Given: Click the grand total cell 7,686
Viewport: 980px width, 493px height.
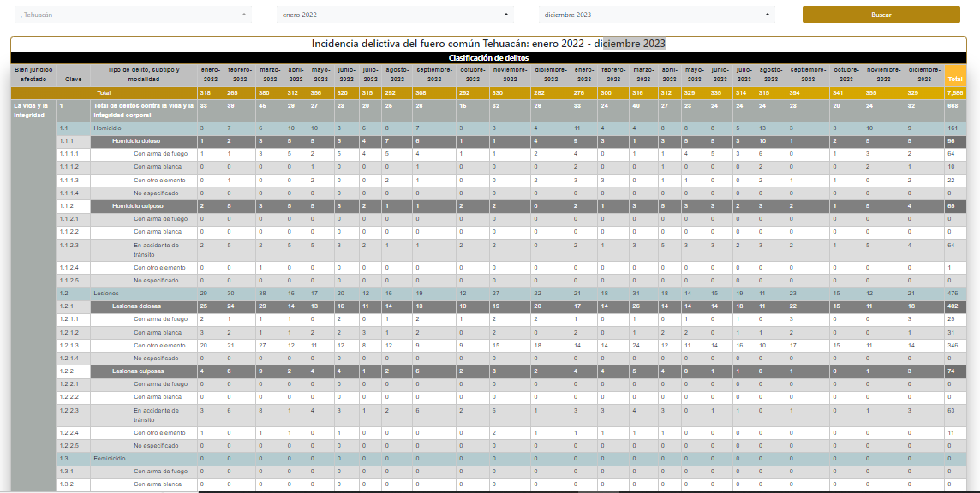Looking at the screenshot, I should coord(954,92).
